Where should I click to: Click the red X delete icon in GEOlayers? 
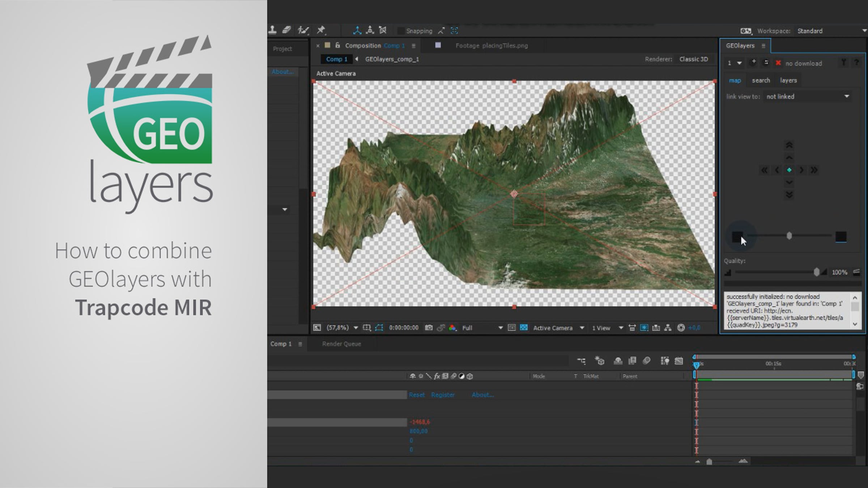[778, 63]
